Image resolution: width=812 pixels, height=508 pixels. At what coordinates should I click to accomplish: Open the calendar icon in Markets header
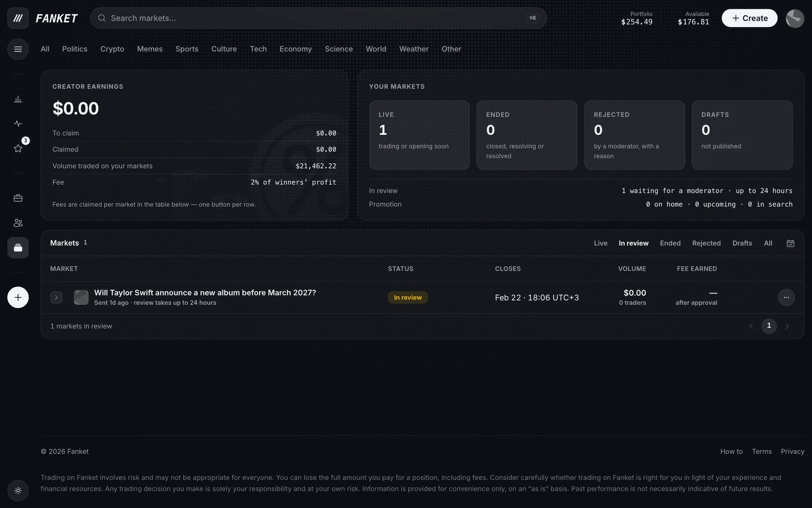click(790, 243)
